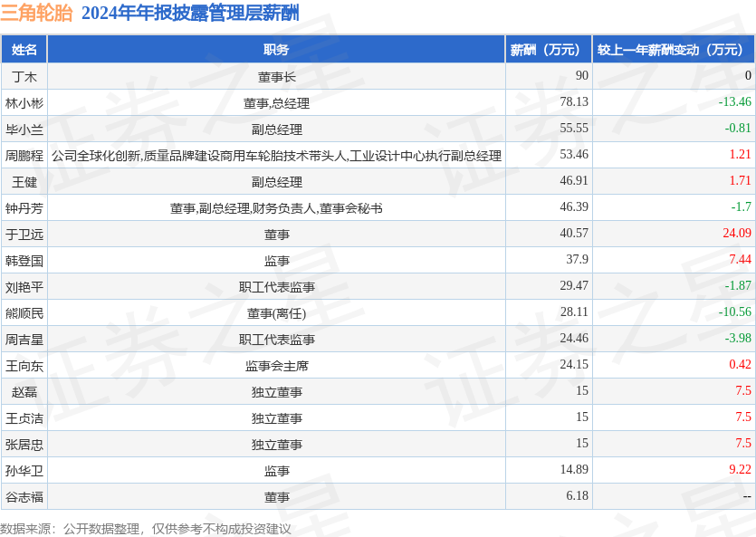Click the name 熊顺民
The image size is (756, 537).
24,313
